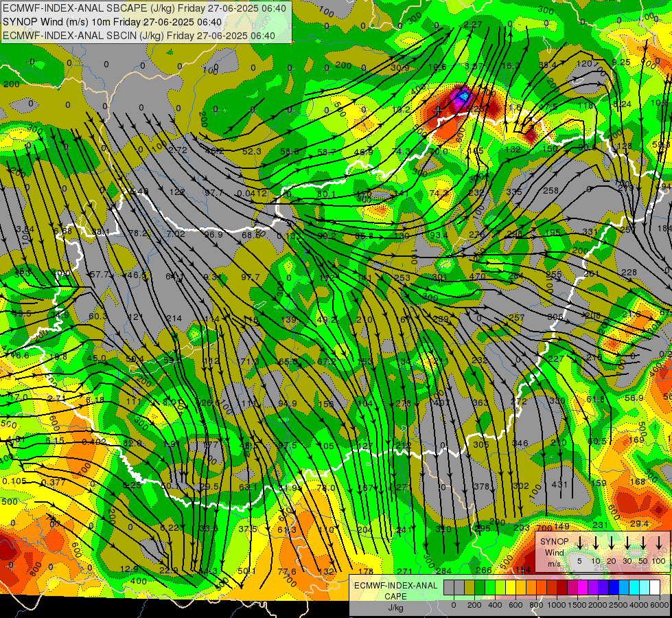The width and height of the screenshot is (672, 618).
Task: Click the map value 335
Action: [514, 192]
